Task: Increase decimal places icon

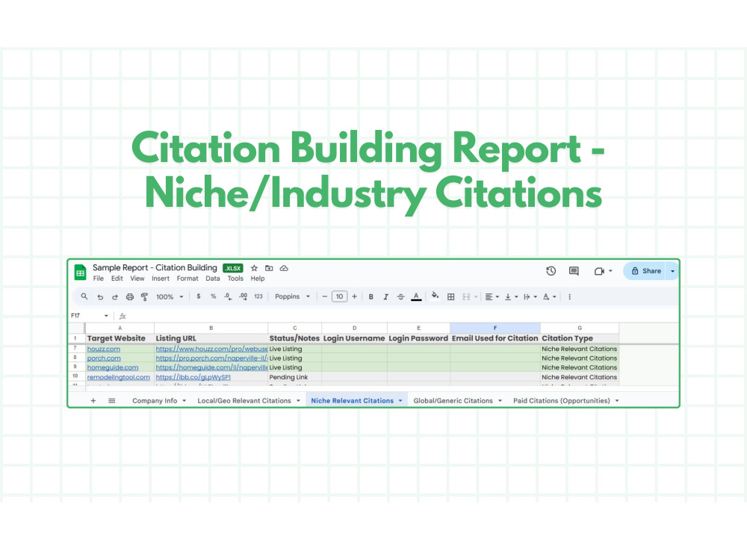Action: [243, 296]
